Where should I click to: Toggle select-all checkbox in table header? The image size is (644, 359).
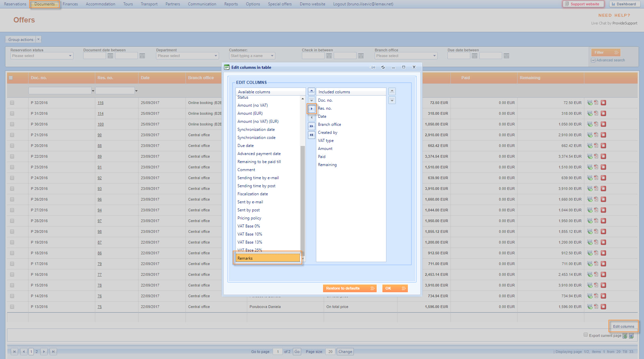pos(11,78)
